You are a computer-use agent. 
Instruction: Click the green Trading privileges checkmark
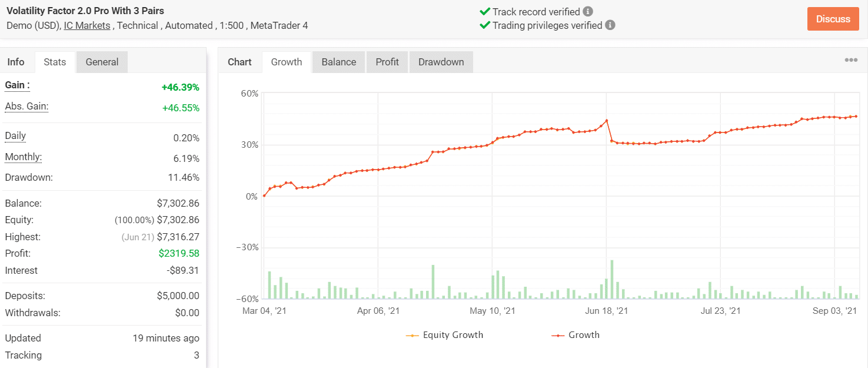coord(485,25)
